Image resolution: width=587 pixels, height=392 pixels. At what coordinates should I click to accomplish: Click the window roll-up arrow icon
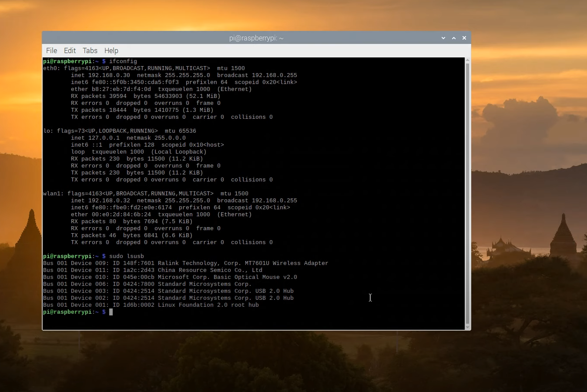tap(453, 38)
